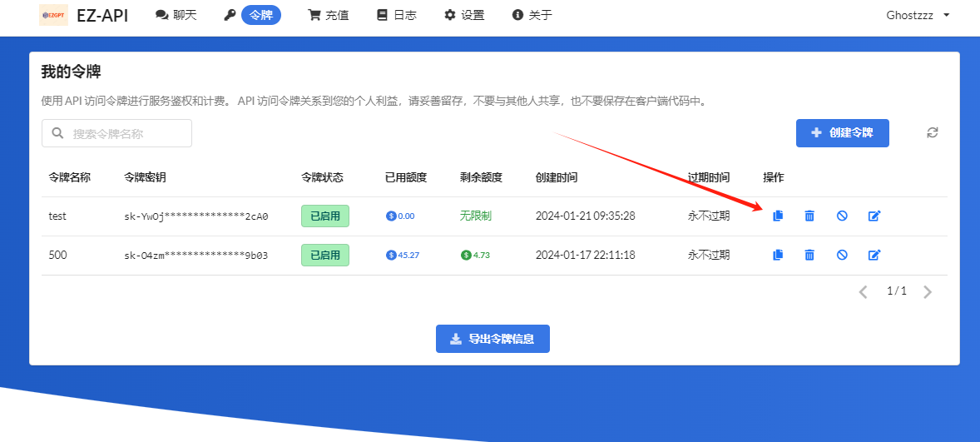980x442 pixels.
Task: Click the 无限制 remaining quota
Action: 476,216
